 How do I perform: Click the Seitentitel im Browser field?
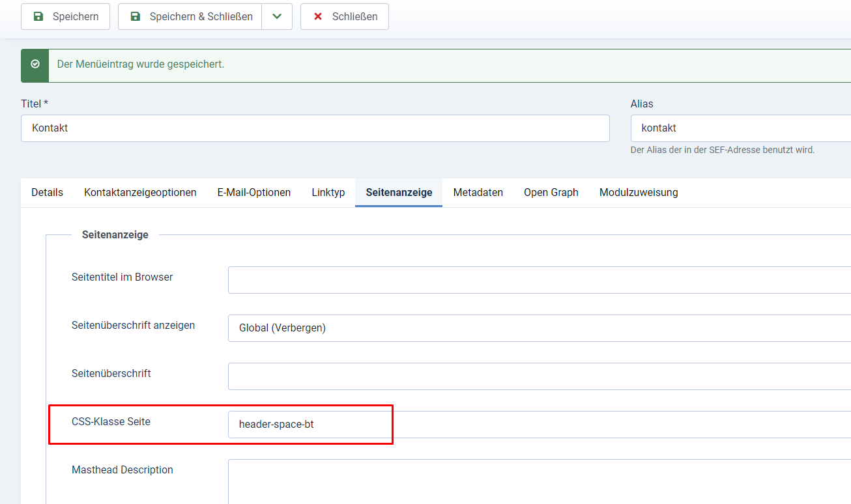[539, 280]
